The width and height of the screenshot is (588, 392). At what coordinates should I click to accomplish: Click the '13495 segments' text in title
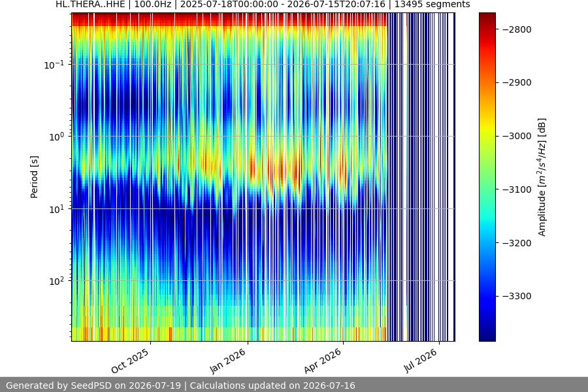point(432,5)
